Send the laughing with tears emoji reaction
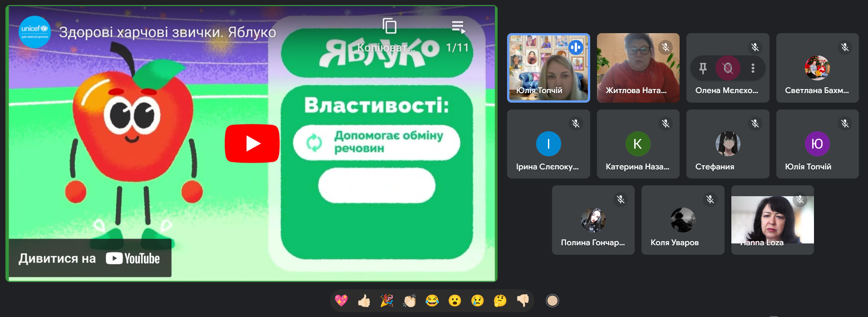The height and width of the screenshot is (317, 868). pos(432,301)
